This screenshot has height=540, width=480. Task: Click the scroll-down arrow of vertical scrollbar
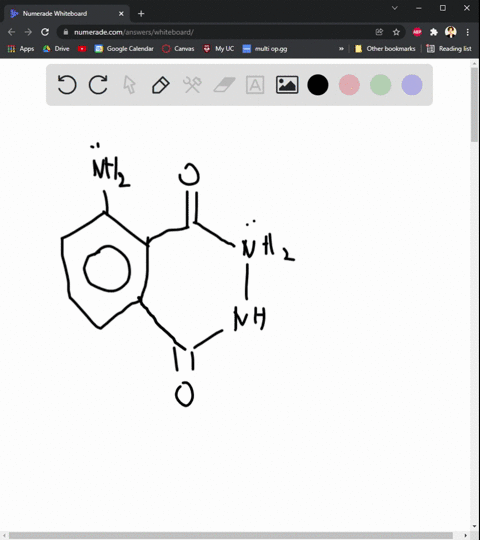(x=474, y=527)
